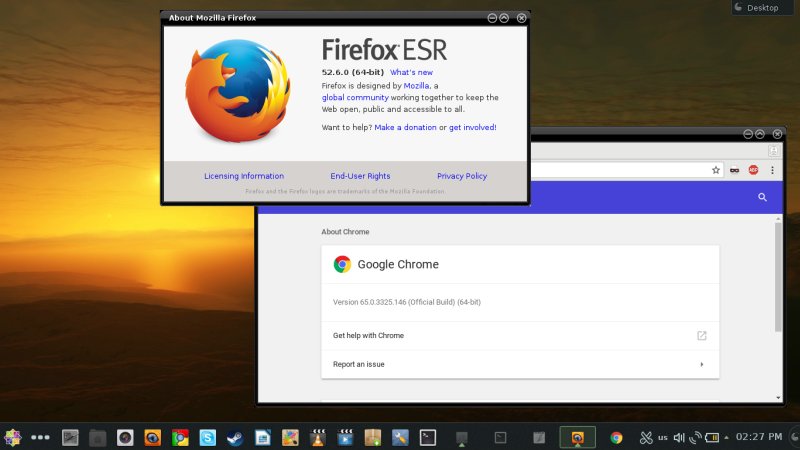
Task: Open network connections tray icon
Action: [695, 437]
